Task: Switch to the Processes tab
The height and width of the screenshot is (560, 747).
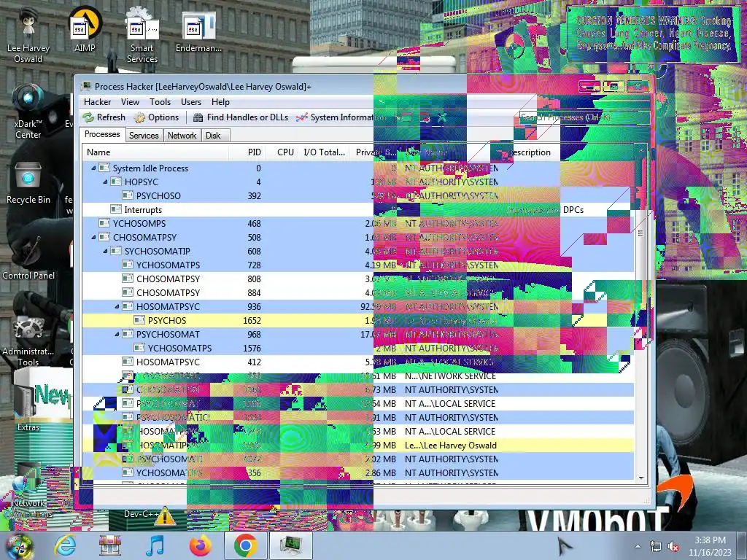Action: coord(102,134)
